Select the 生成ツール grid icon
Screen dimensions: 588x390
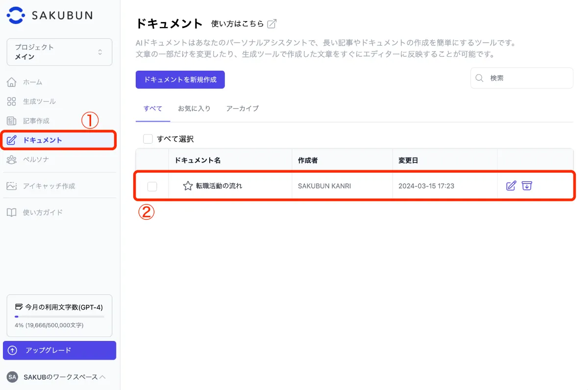(12, 102)
